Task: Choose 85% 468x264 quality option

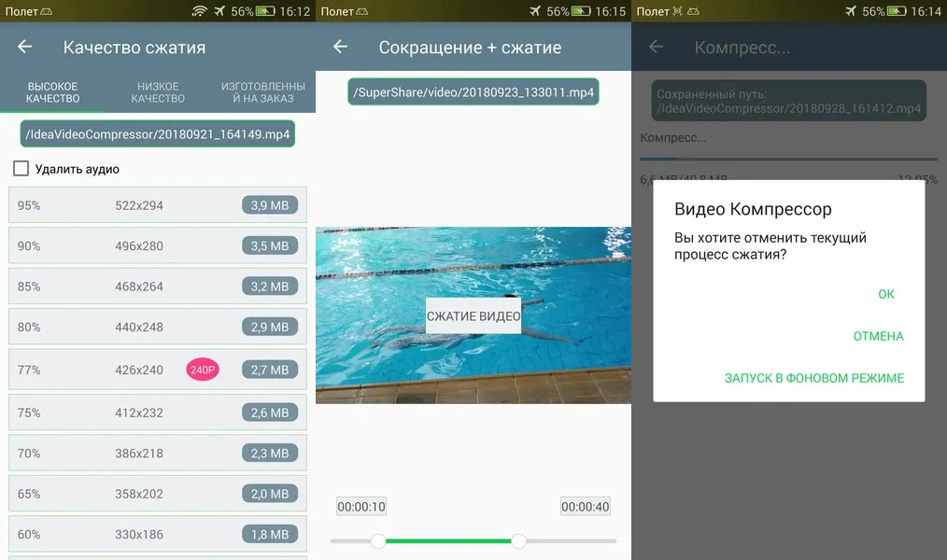Action: (x=158, y=286)
